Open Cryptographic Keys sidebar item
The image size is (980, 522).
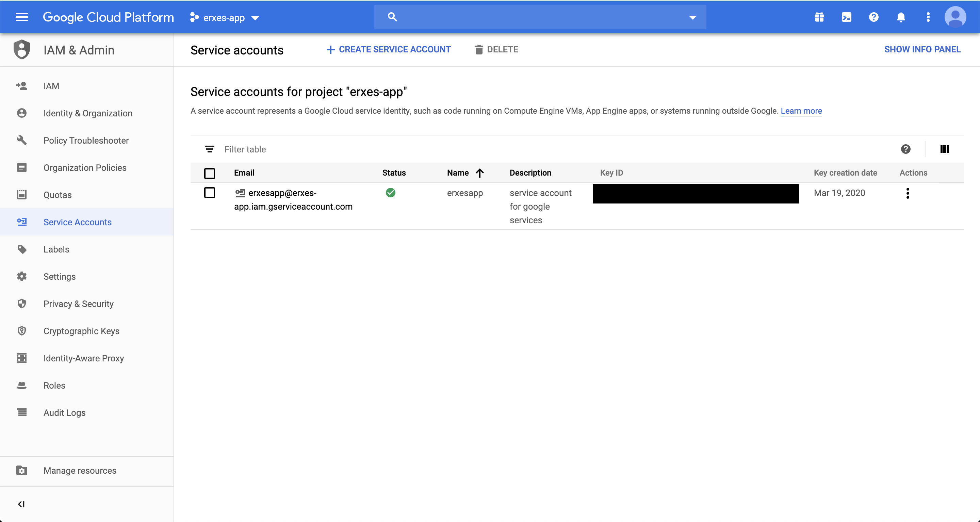pos(81,331)
